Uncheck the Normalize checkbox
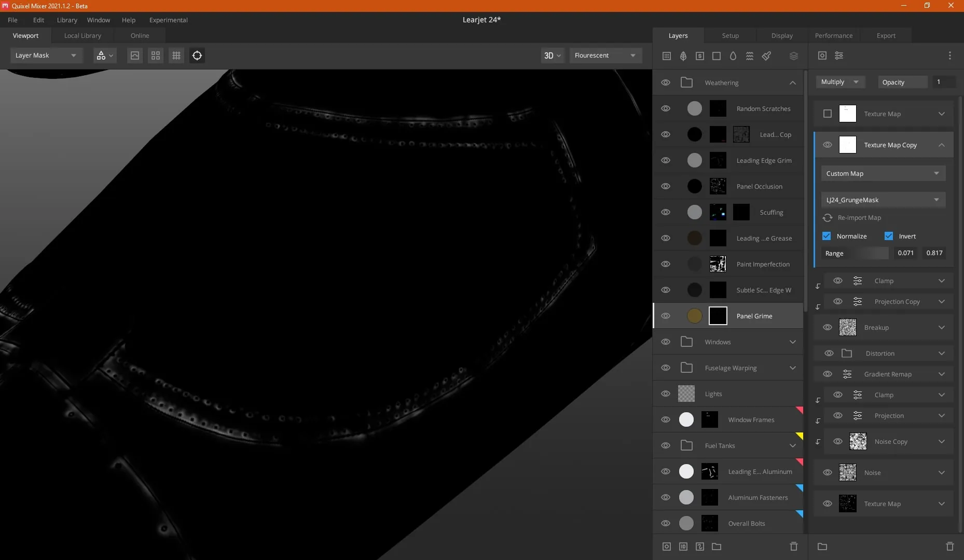The image size is (964, 560). pyautogui.click(x=827, y=236)
